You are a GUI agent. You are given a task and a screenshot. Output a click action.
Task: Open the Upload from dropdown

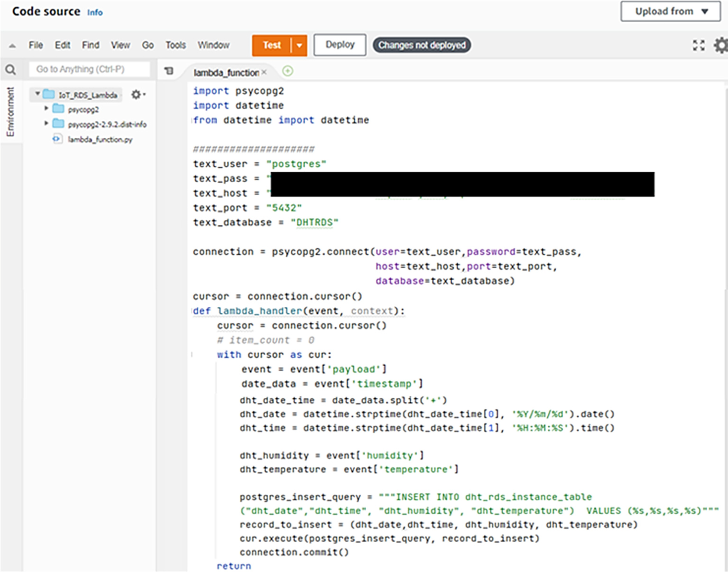[670, 12]
